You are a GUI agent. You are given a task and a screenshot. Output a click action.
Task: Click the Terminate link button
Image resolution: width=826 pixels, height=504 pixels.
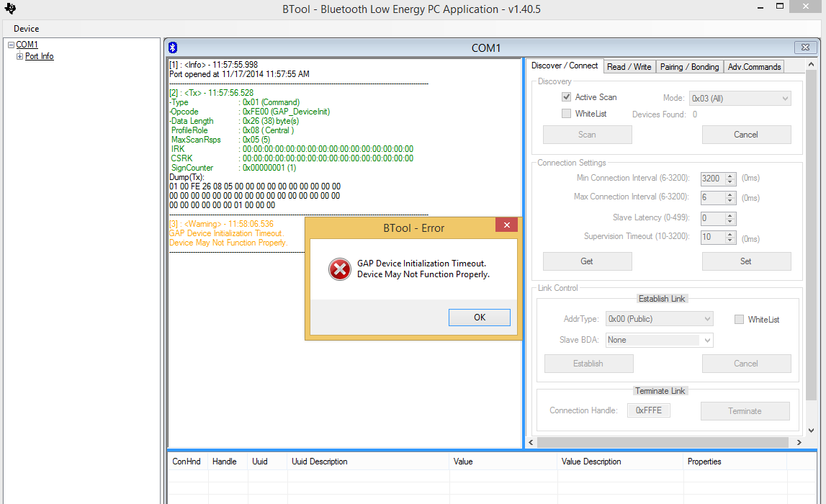(x=745, y=411)
